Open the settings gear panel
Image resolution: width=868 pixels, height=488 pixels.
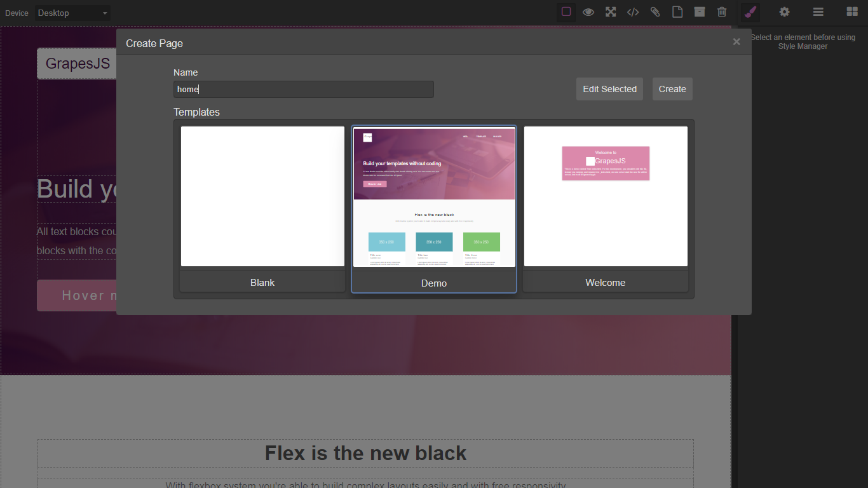click(784, 11)
